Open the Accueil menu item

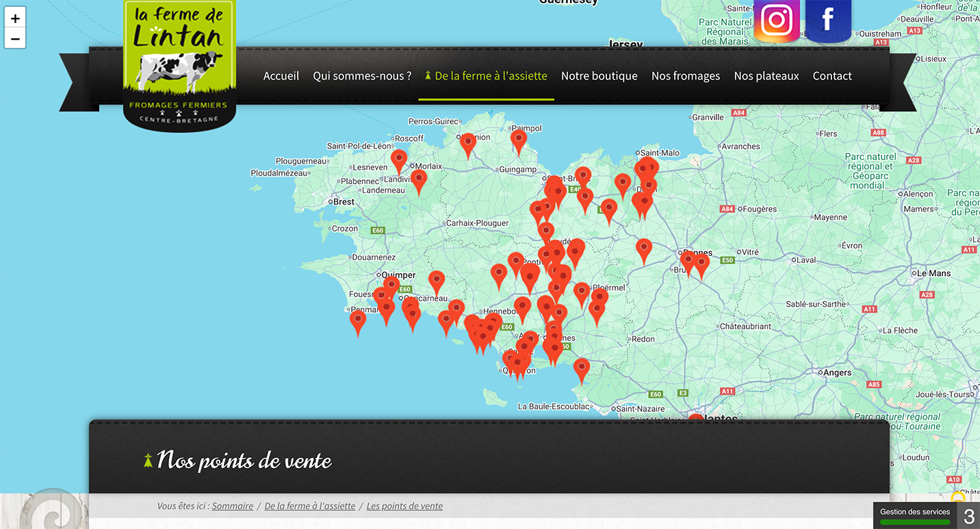[281, 76]
